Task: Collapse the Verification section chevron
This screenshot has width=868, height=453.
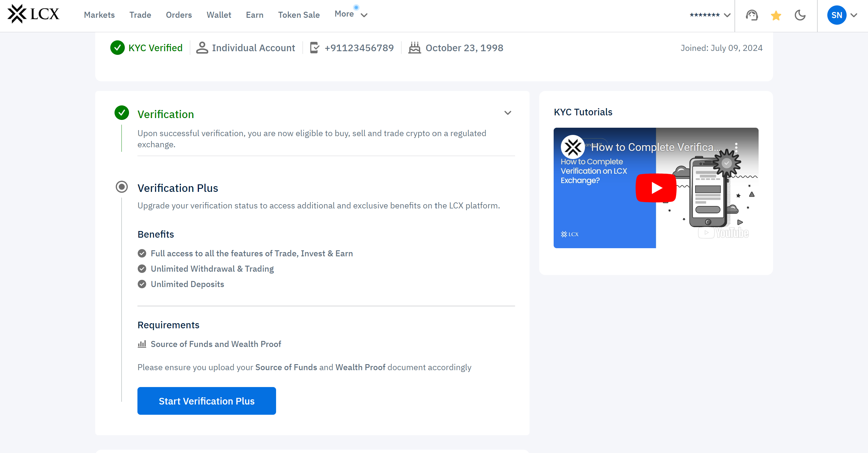Action: (508, 113)
